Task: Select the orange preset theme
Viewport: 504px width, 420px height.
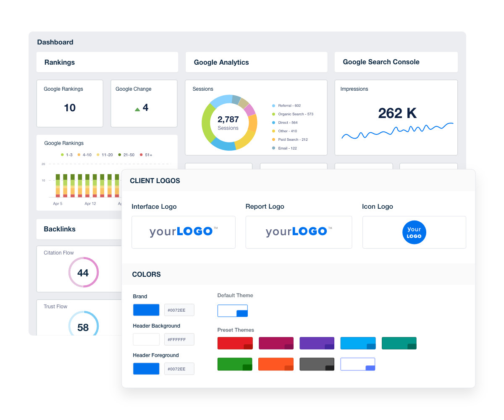Action: click(x=276, y=364)
